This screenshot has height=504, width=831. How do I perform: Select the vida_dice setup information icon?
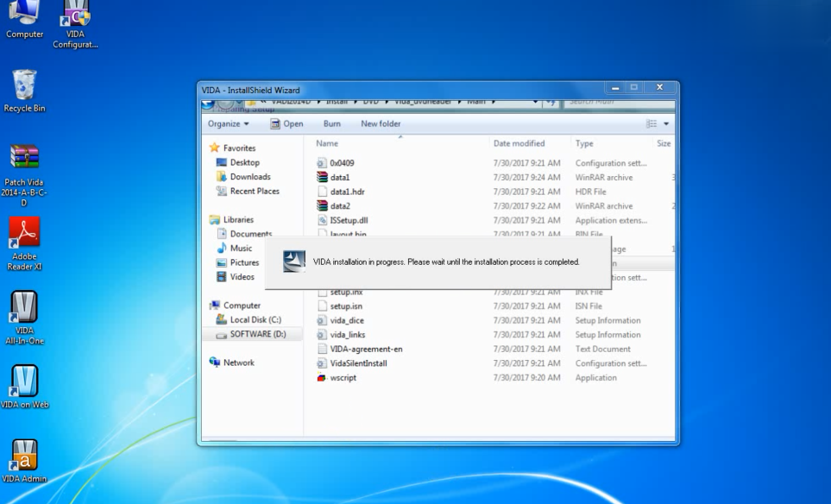pyautogui.click(x=322, y=320)
